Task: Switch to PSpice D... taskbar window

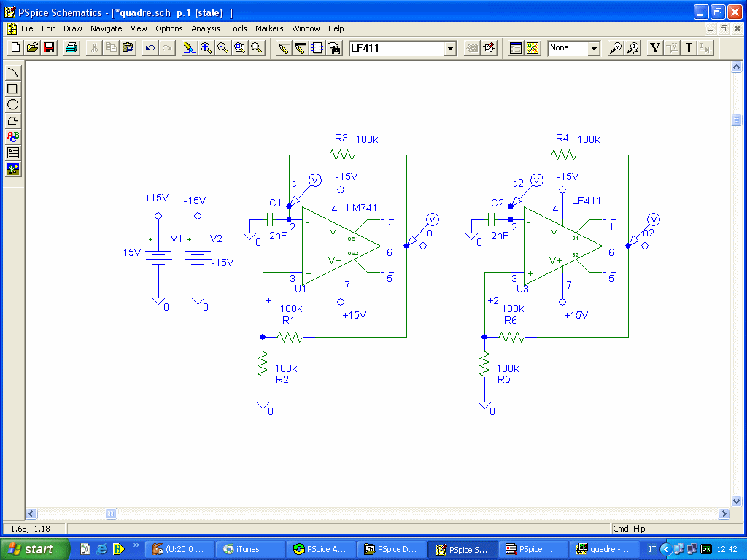Action: 392,549
